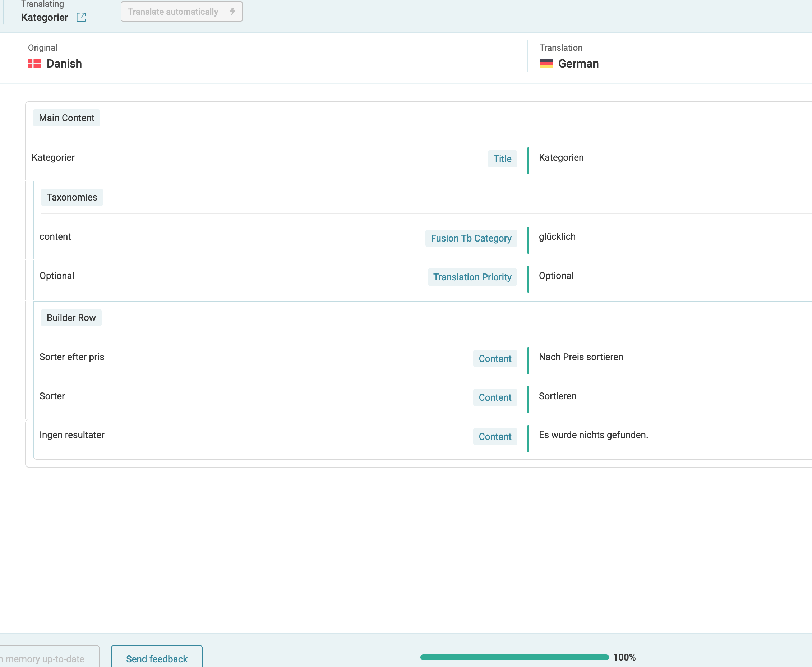Edit Es wurde nichts gefunden translation
This screenshot has width=812, height=667.
tap(593, 435)
